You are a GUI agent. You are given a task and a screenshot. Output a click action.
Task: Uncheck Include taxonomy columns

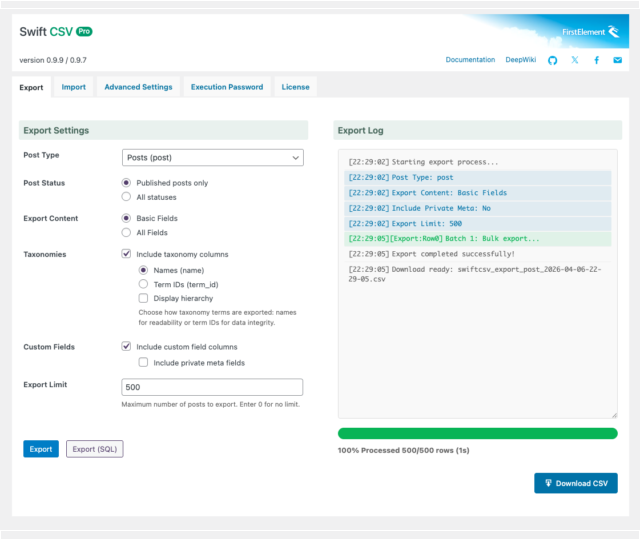126,255
